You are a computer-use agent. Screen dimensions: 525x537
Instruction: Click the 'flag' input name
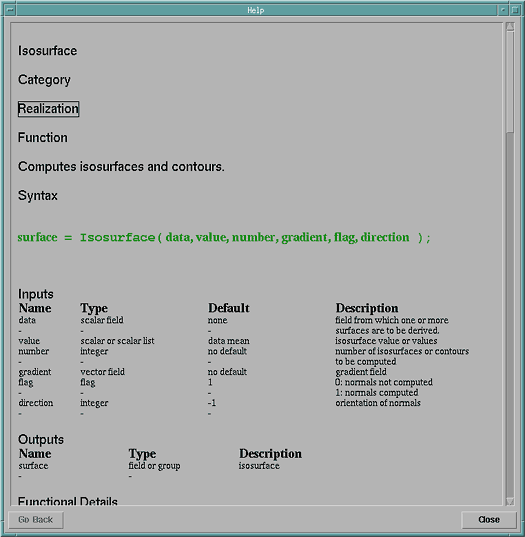(26, 383)
